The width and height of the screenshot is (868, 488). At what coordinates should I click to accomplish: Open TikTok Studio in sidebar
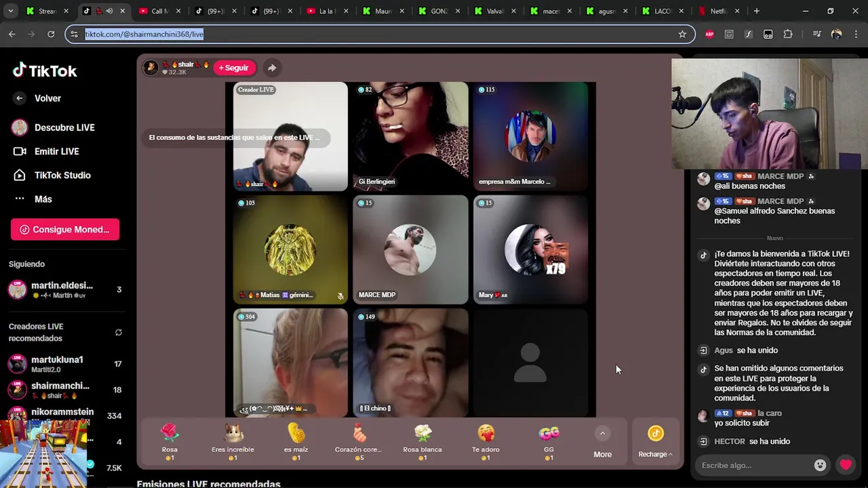click(x=52, y=175)
